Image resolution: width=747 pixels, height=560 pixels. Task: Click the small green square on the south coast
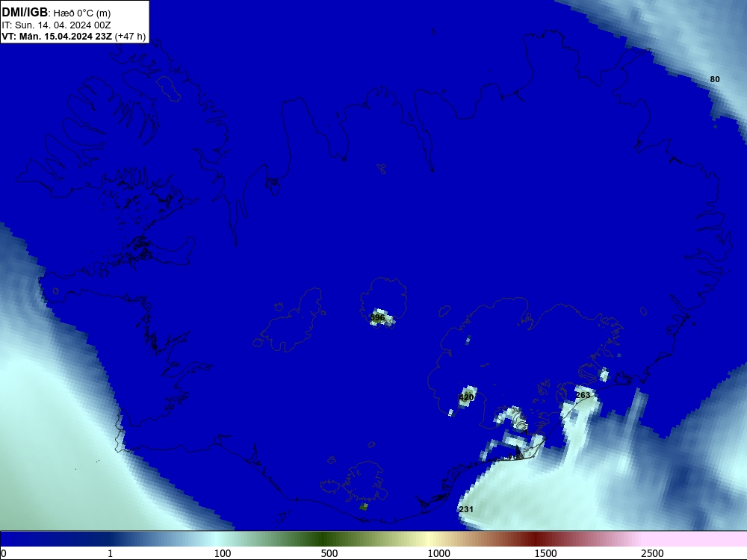pyautogui.click(x=364, y=507)
